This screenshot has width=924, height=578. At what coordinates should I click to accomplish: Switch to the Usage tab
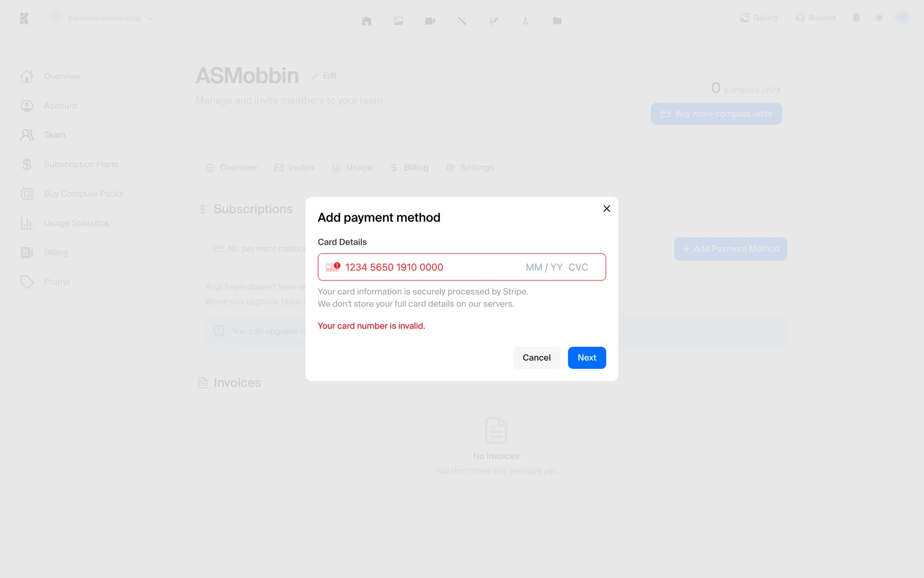352,168
